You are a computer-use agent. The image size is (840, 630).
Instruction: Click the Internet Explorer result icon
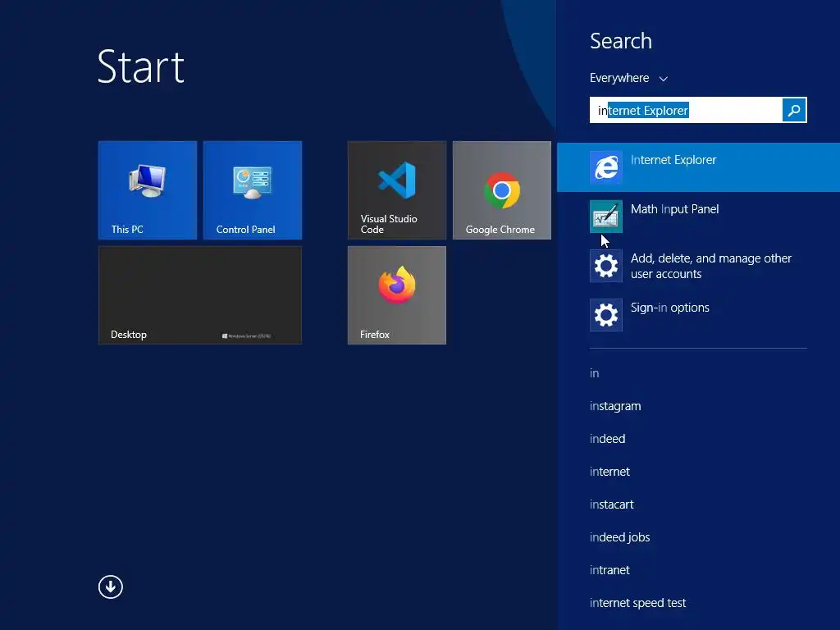pyautogui.click(x=606, y=167)
